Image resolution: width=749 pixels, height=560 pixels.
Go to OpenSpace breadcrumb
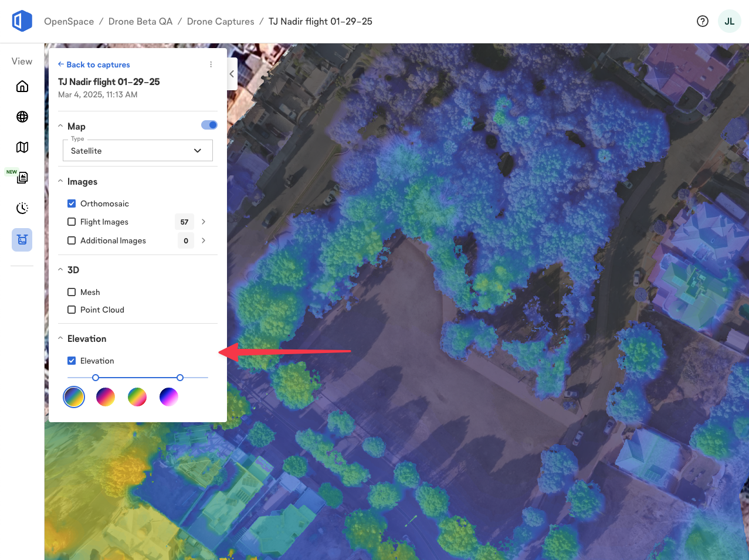coord(69,21)
